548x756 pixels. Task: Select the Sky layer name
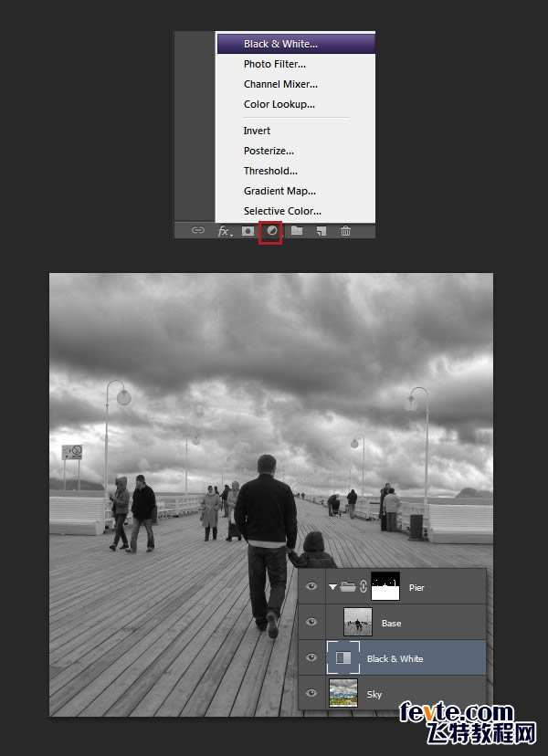tap(374, 695)
